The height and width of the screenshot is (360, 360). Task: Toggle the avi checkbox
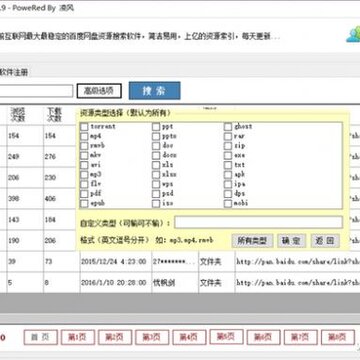click(x=84, y=165)
